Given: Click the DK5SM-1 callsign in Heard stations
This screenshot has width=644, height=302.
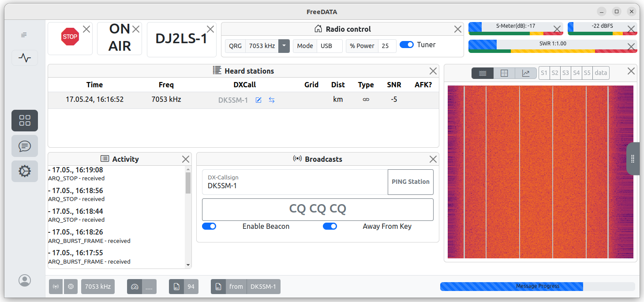Looking at the screenshot, I should coord(233,100).
